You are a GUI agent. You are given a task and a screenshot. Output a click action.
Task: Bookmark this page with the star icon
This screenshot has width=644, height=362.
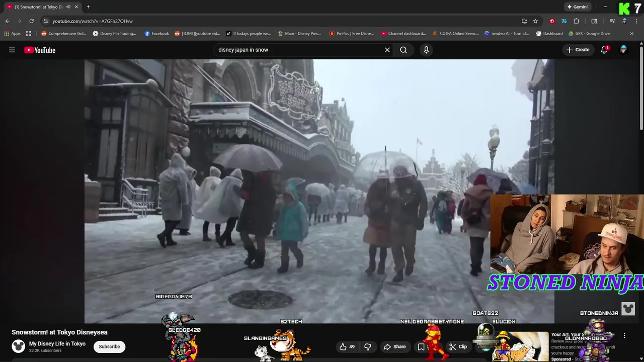click(x=535, y=21)
